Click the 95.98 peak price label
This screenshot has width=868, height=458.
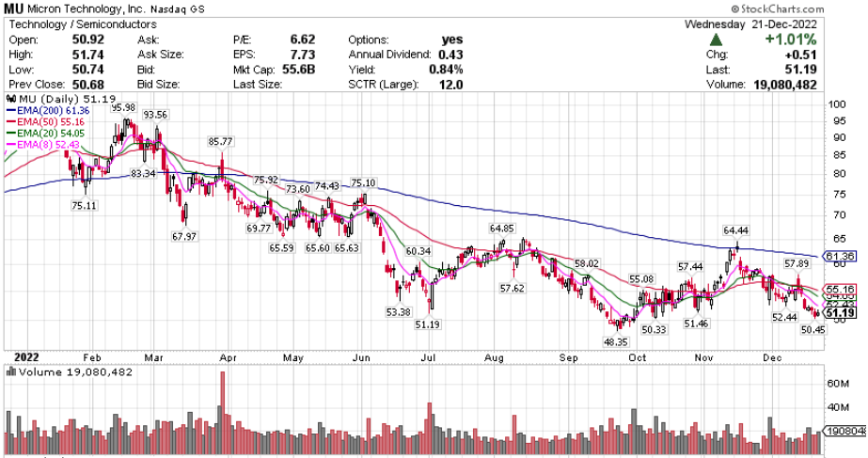(123, 107)
